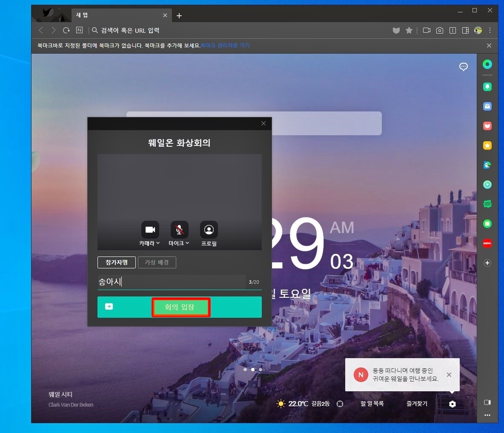Open the red NOW sidebar icon
The height and width of the screenshot is (433, 504).
[487, 243]
